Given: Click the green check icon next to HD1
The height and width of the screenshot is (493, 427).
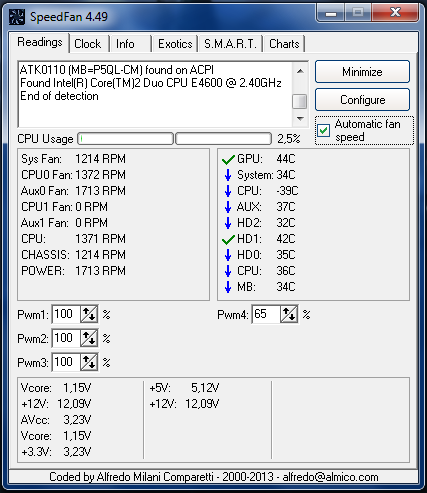Looking at the screenshot, I should pyautogui.click(x=228, y=239).
